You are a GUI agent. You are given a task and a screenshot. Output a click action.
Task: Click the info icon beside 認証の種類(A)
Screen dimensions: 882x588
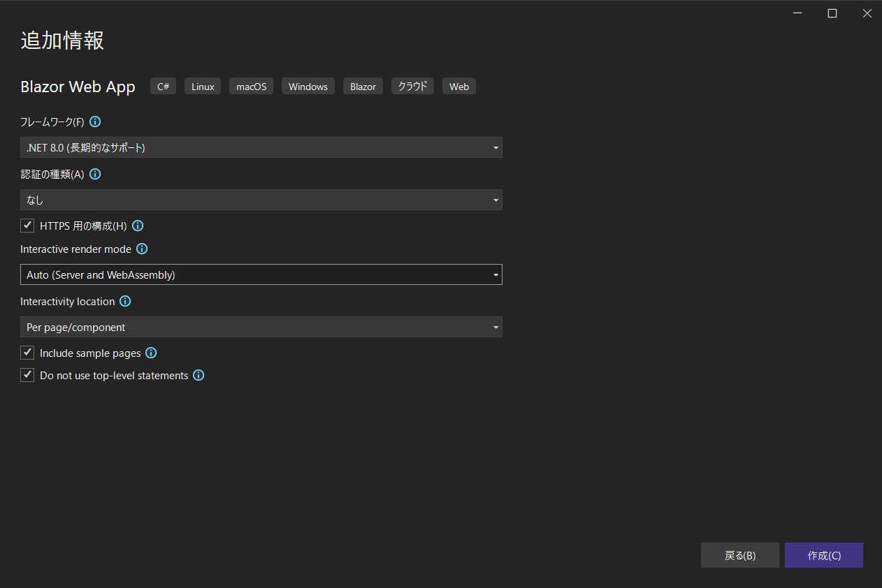(96, 174)
